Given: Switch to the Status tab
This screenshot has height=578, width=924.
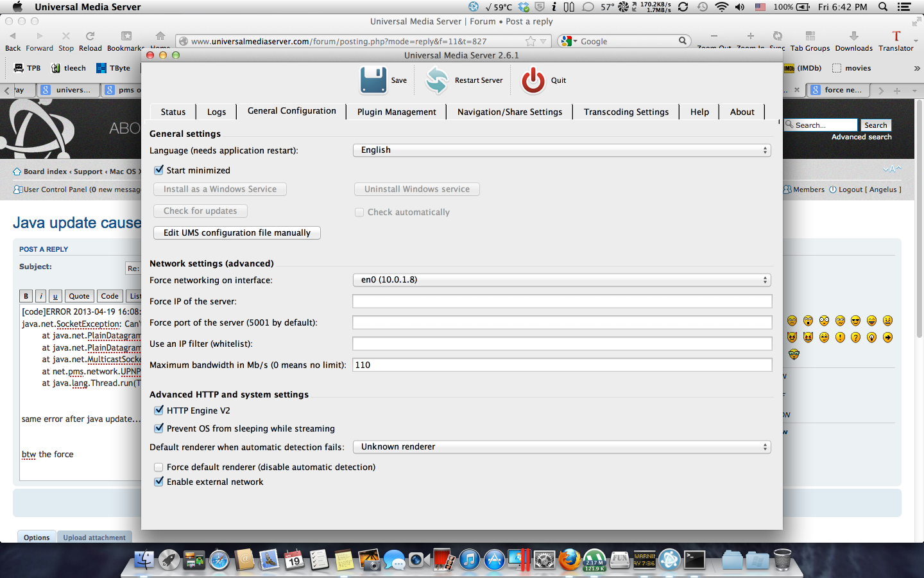Looking at the screenshot, I should coord(173,112).
